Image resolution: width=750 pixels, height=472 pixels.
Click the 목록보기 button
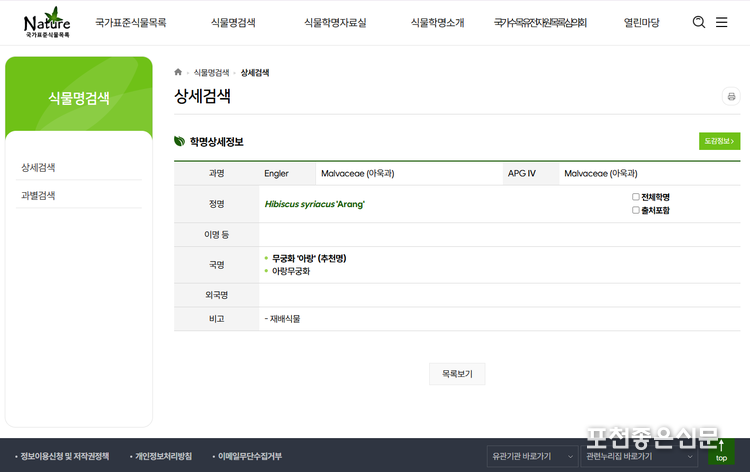point(457,374)
